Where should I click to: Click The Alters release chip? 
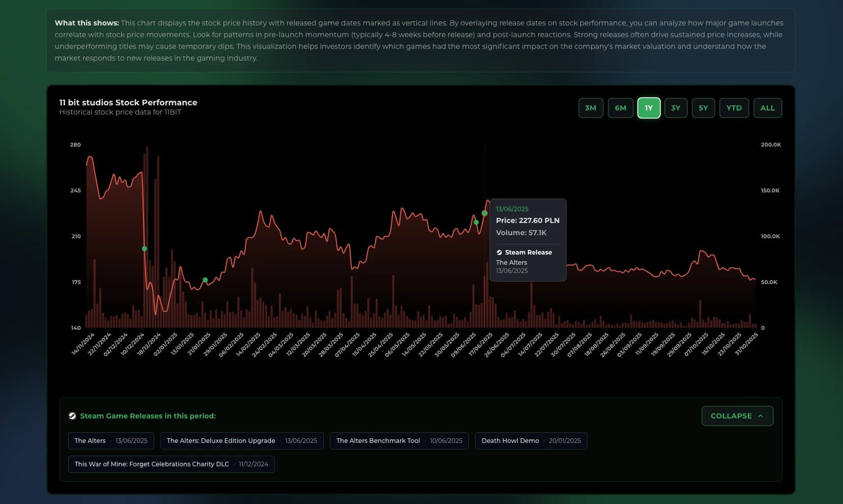pyautogui.click(x=111, y=440)
